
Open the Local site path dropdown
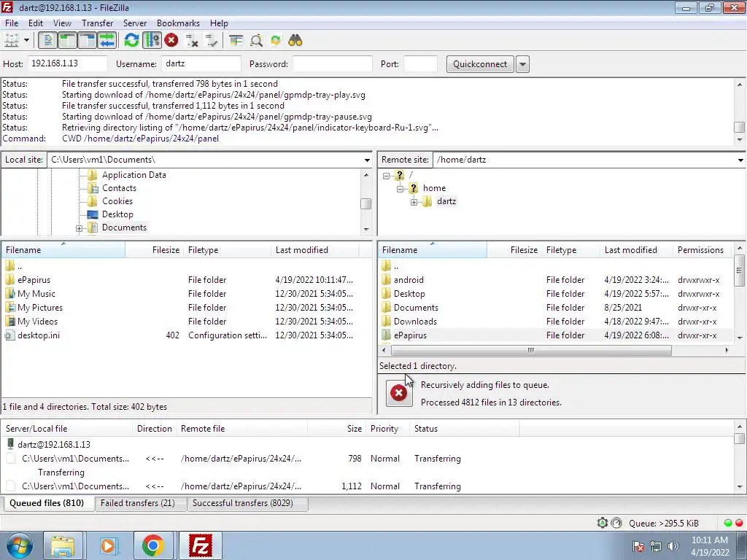point(367,160)
